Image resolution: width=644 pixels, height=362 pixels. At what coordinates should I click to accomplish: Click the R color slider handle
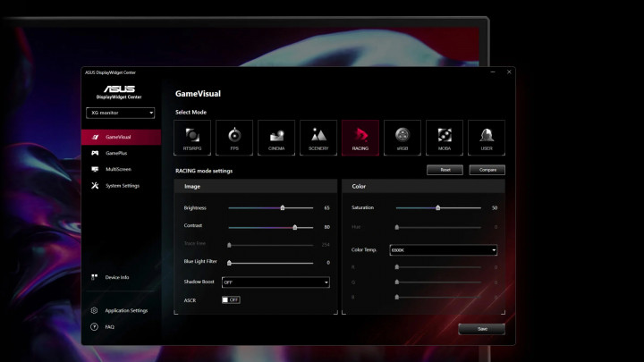(x=397, y=266)
